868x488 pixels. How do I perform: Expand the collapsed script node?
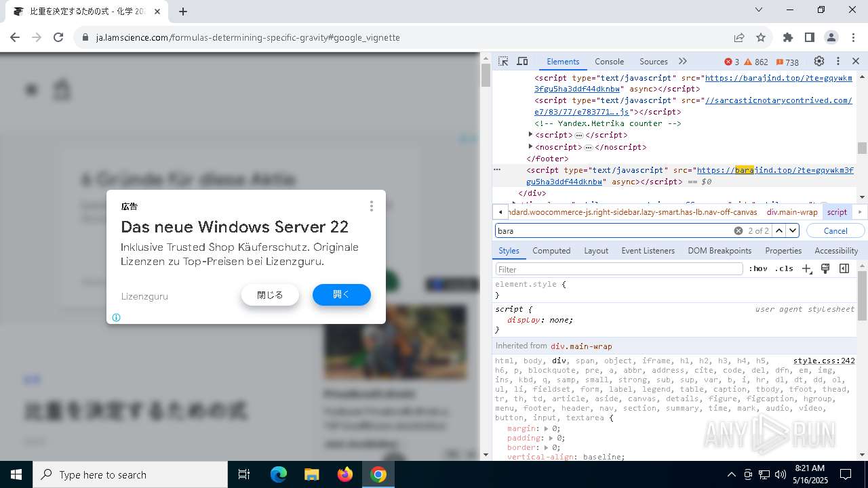pos(530,135)
